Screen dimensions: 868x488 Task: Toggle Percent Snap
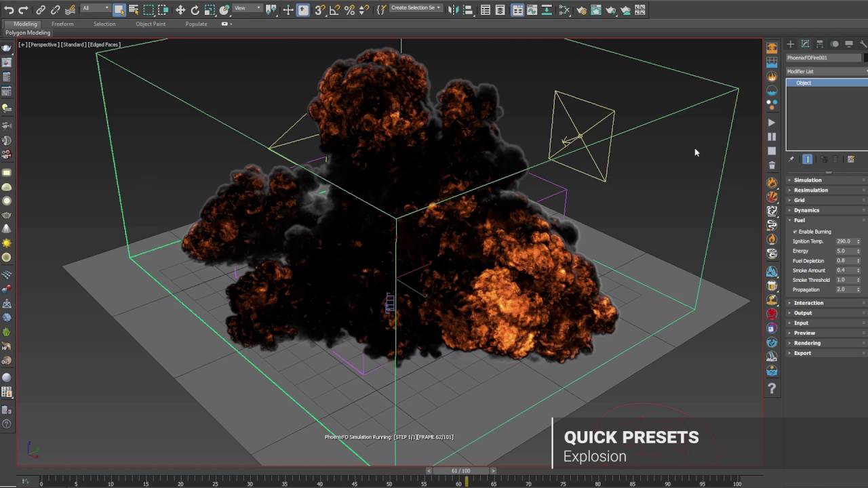tap(349, 10)
